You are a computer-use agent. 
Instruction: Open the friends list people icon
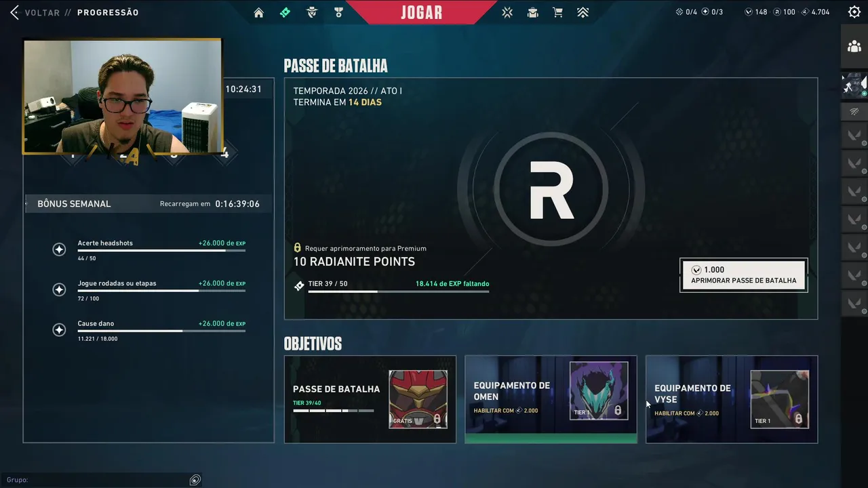click(854, 46)
